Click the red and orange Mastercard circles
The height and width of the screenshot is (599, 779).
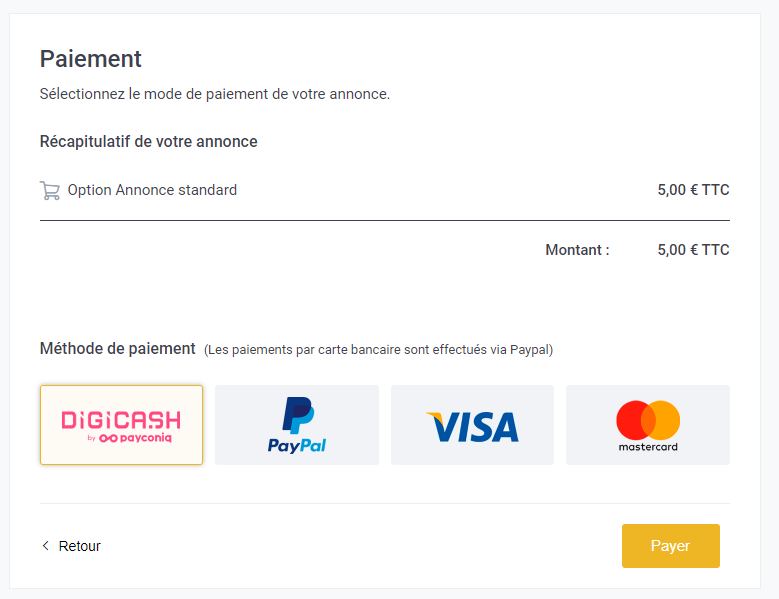(x=648, y=420)
